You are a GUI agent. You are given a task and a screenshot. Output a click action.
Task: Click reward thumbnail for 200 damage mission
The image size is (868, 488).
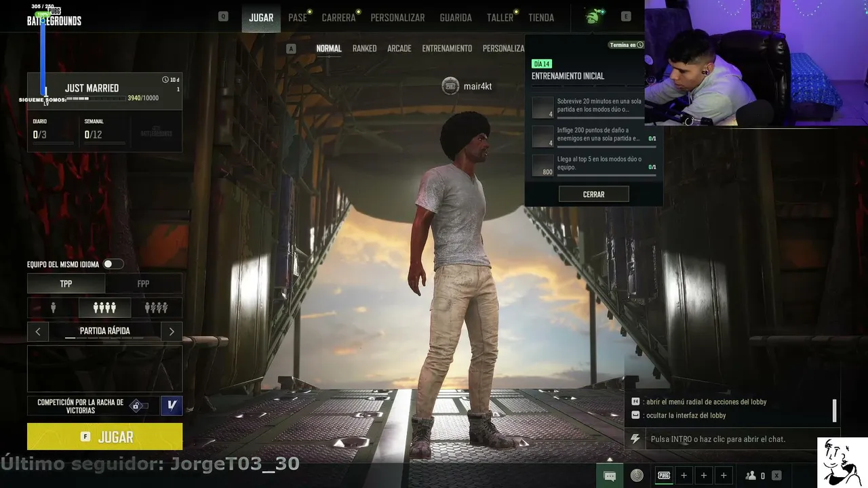543,136
